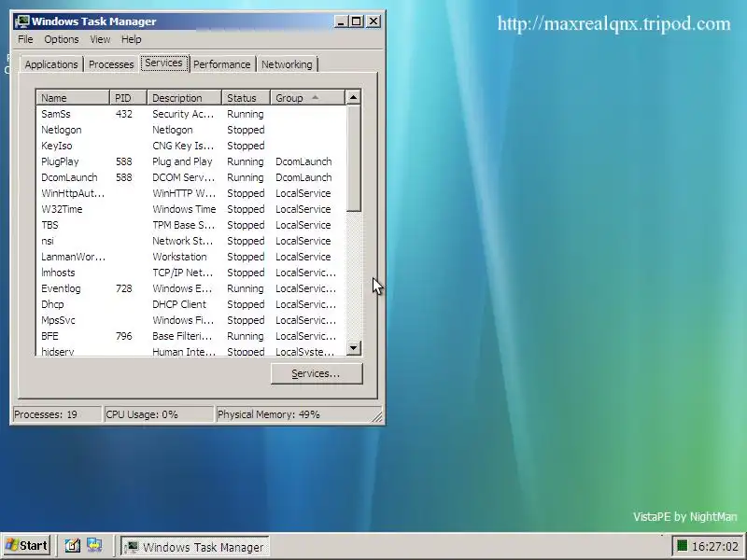Viewport: 747px width, 560px height.
Task: Click the DHCP Client description
Action: tap(179, 305)
